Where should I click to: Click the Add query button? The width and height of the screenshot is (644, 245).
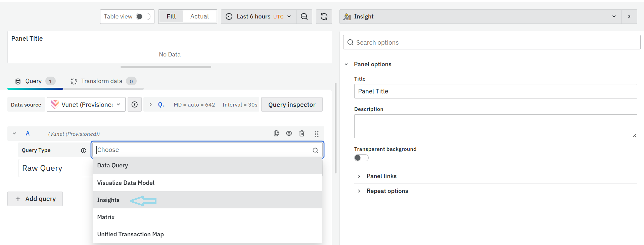point(35,199)
